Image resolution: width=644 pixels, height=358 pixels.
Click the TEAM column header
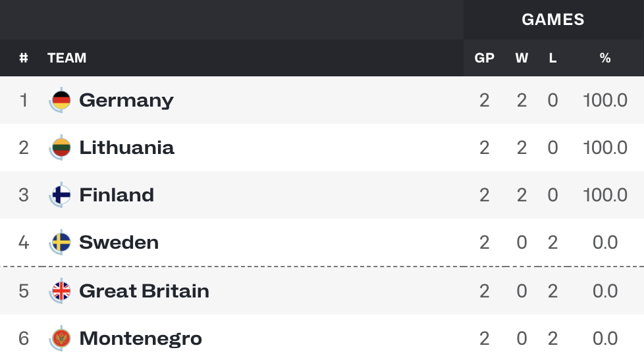(67, 58)
